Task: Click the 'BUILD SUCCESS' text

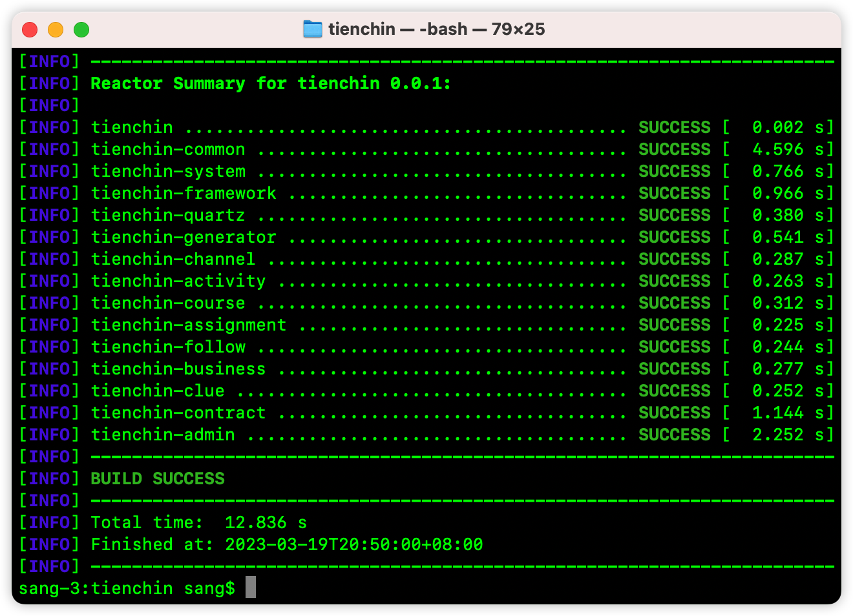Action: pyautogui.click(x=158, y=478)
